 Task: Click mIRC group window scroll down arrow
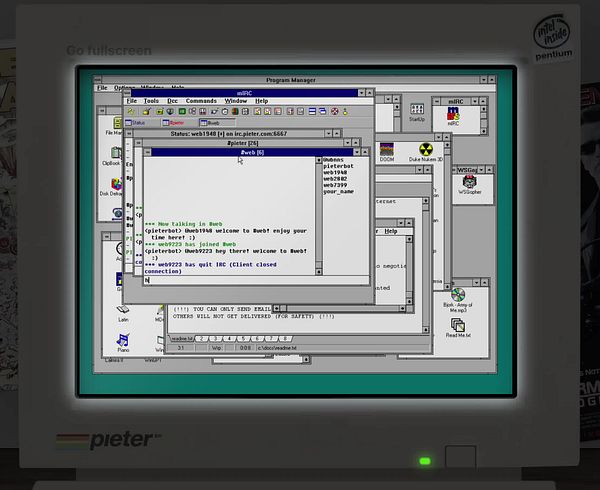[484, 131]
